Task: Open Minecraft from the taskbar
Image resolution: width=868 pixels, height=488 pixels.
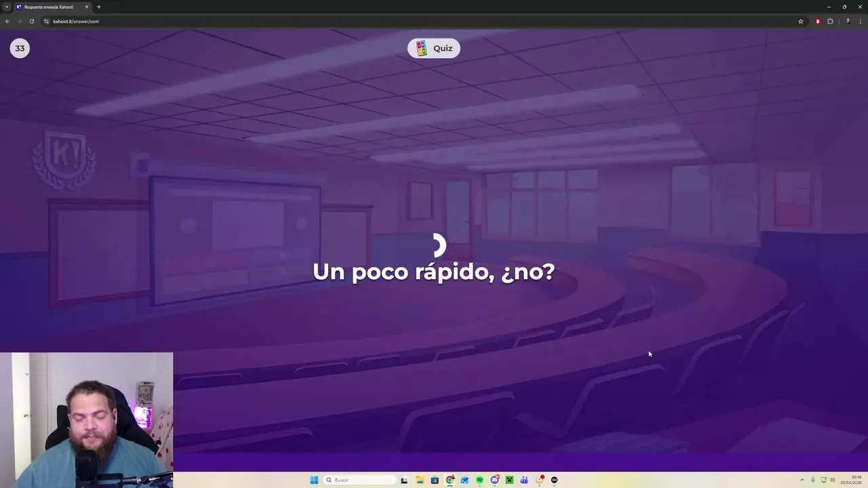Action: [x=509, y=480]
